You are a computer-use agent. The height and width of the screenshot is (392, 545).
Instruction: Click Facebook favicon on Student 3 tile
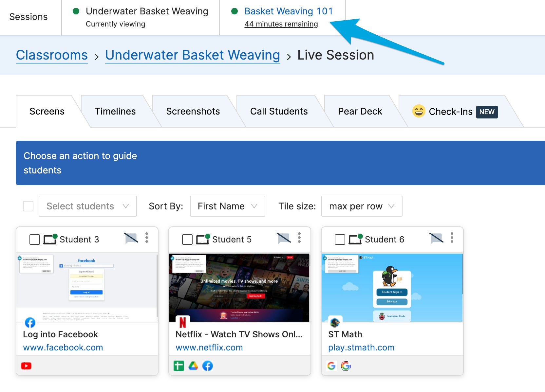tap(30, 323)
